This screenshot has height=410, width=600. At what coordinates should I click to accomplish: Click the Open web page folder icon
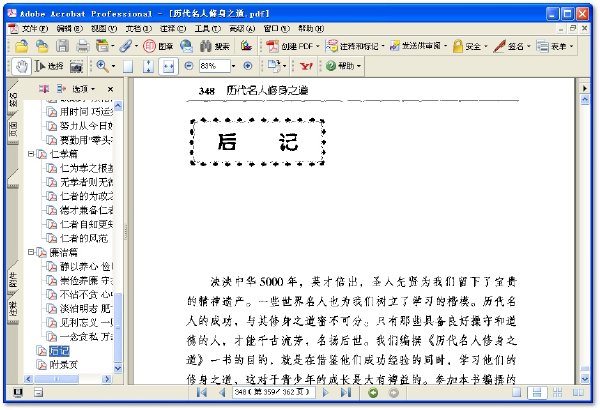click(x=42, y=46)
